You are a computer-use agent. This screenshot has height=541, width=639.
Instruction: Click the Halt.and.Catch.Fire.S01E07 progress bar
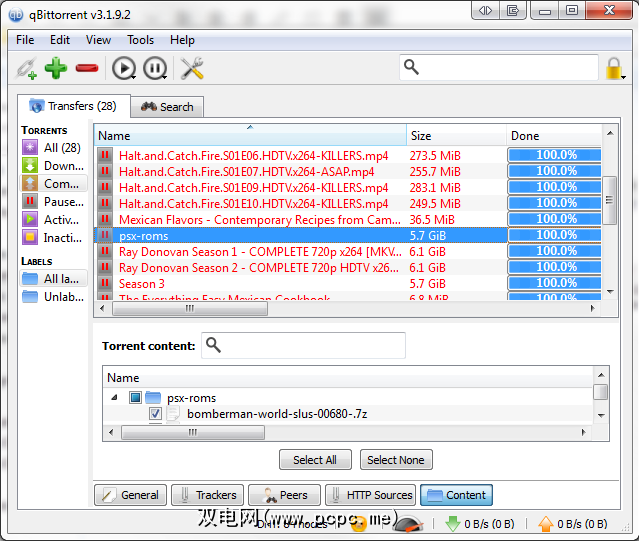pos(554,171)
